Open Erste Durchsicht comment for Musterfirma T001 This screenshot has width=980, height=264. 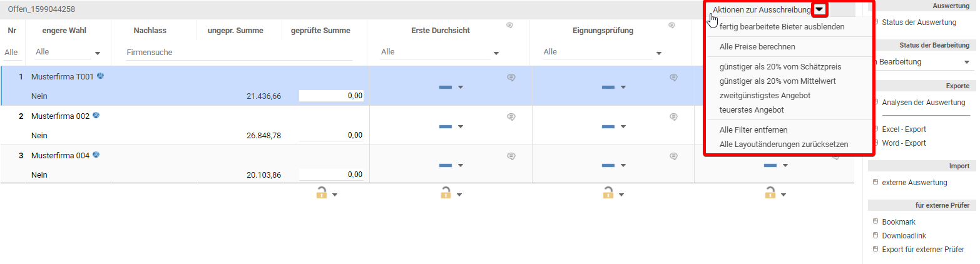511,78
